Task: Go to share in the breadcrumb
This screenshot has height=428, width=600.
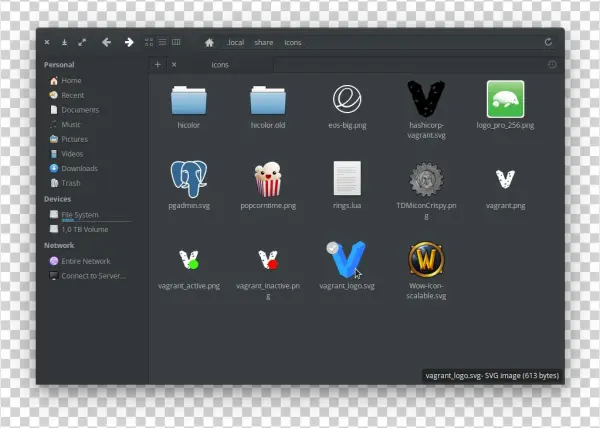Action: 263,42
